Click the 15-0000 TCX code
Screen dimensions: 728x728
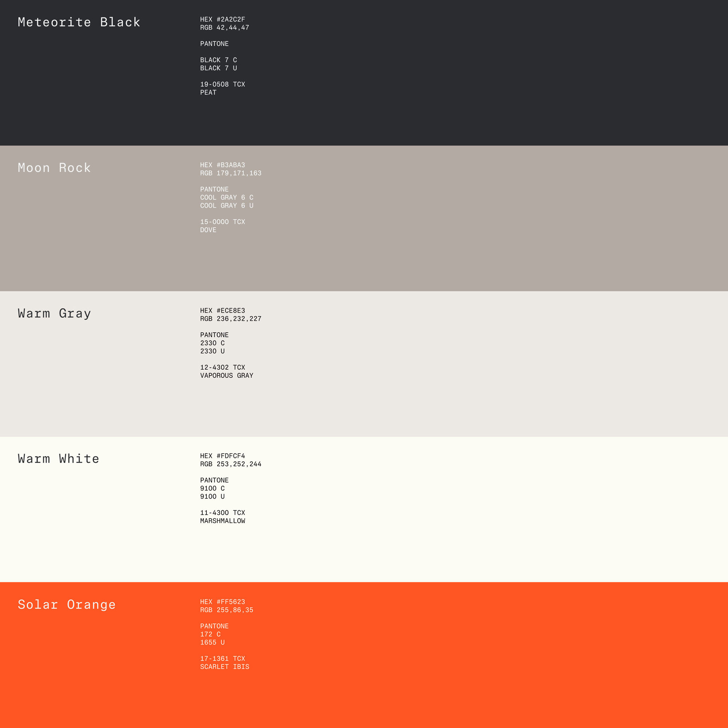tap(222, 222)
